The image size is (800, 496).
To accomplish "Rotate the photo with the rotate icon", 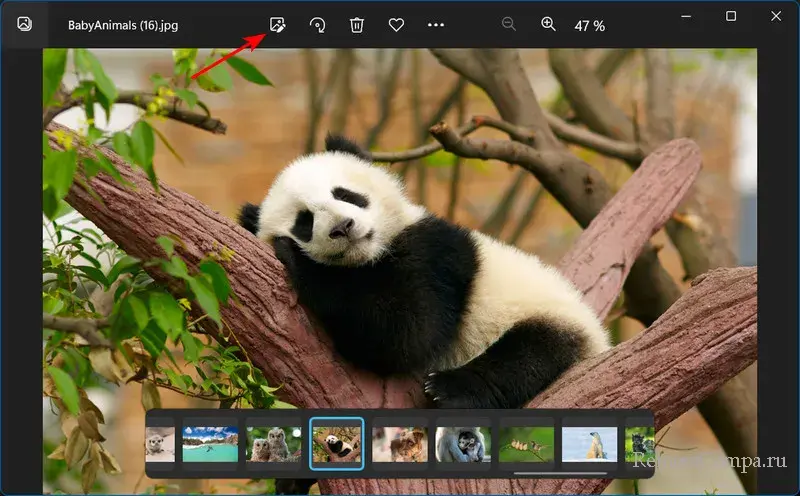I will pyautogui.click(x=317, y=25).
